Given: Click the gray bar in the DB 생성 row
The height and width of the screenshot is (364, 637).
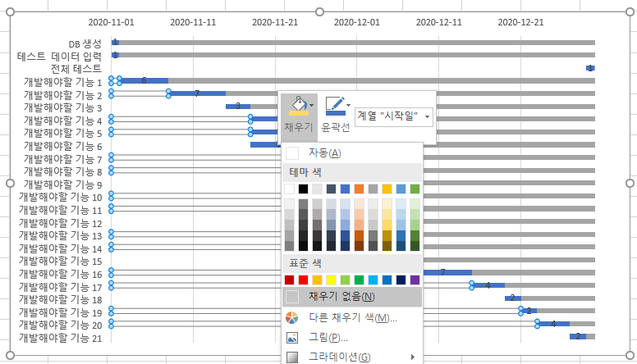Looking at the screenshot, I should pos(357,42).
